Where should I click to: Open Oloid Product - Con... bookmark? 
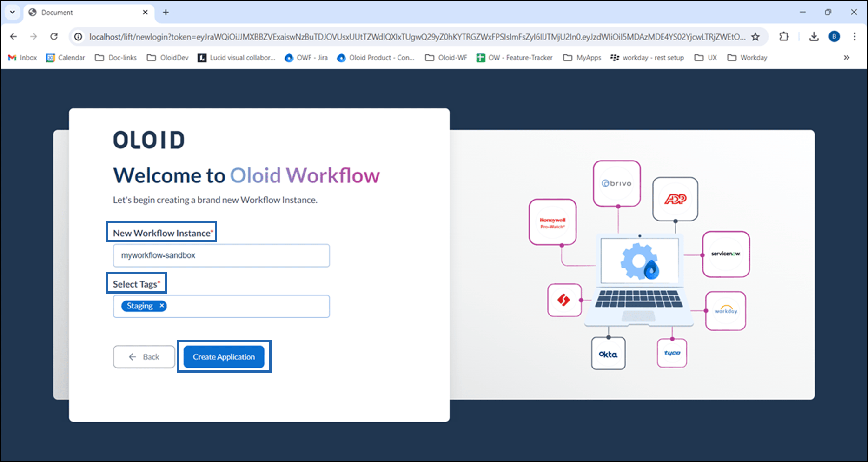376,58
